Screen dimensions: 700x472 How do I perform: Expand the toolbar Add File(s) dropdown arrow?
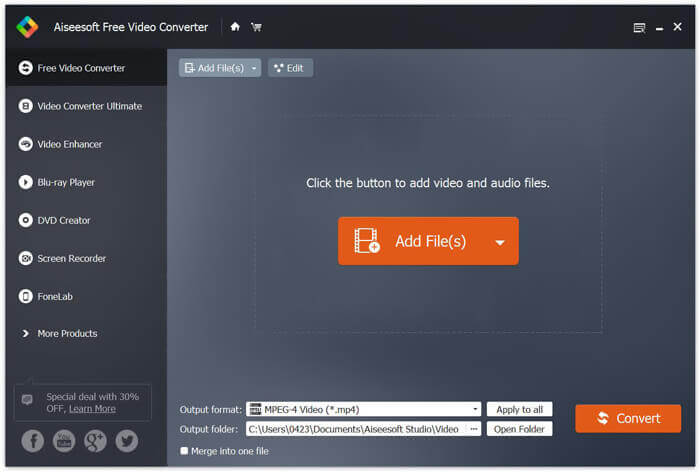[x=254, y=68]
